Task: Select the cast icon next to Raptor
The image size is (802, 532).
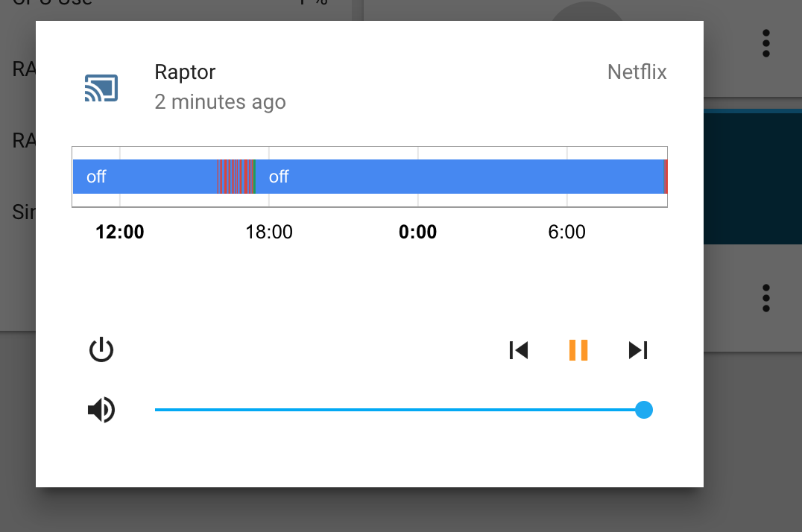Action: pyautogui.click(x=101, y=87)
